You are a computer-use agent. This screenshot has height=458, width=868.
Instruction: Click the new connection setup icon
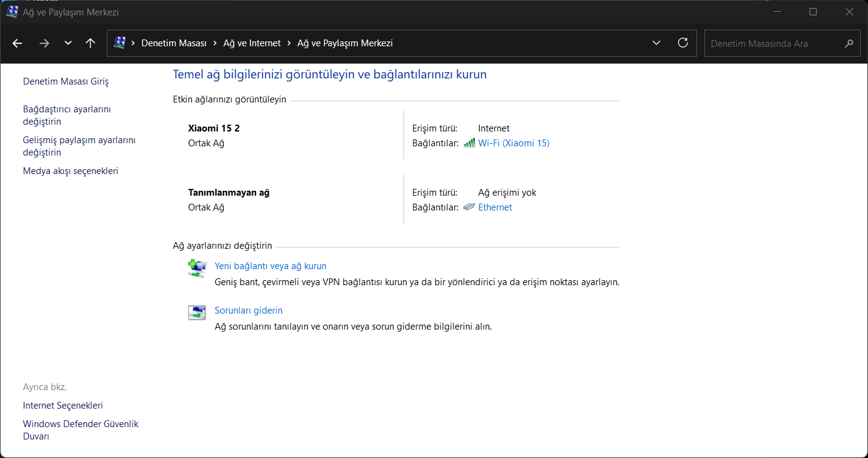(197, 269)
